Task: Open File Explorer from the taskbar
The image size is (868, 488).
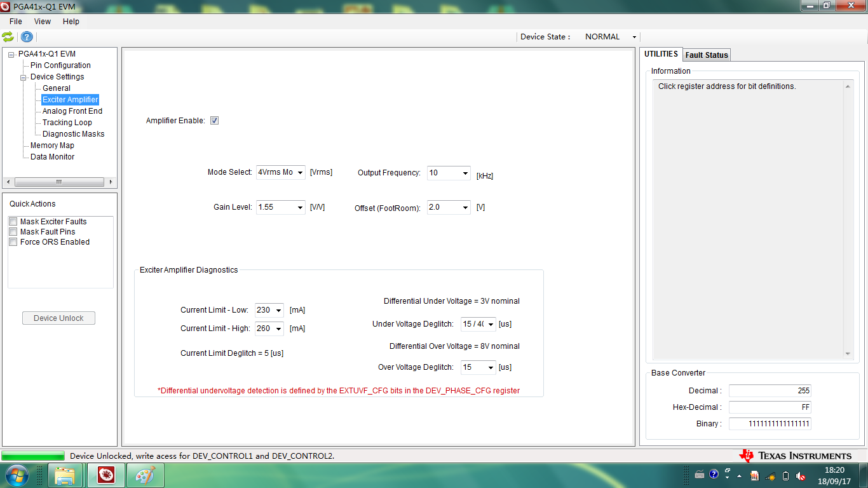Action: click(65, 475)
